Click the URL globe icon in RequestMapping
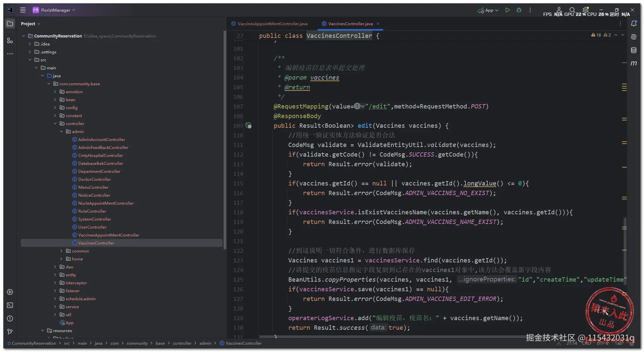644x352 pixels. (357, 106)
